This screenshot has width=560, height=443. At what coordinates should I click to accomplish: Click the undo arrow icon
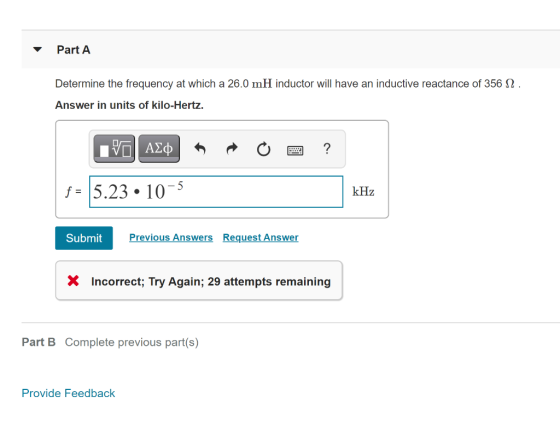pyautogui.click(x=200, y=148)
